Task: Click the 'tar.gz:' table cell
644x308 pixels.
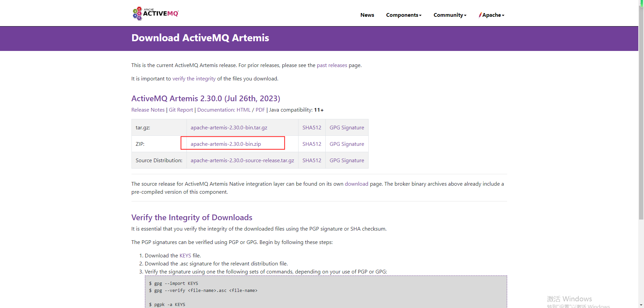Action: point(159,127)
